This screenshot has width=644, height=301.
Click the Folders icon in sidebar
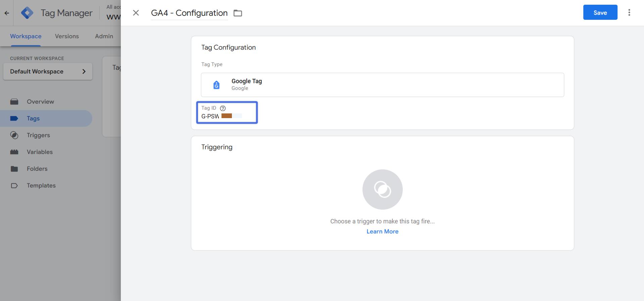tap(14, 169)
